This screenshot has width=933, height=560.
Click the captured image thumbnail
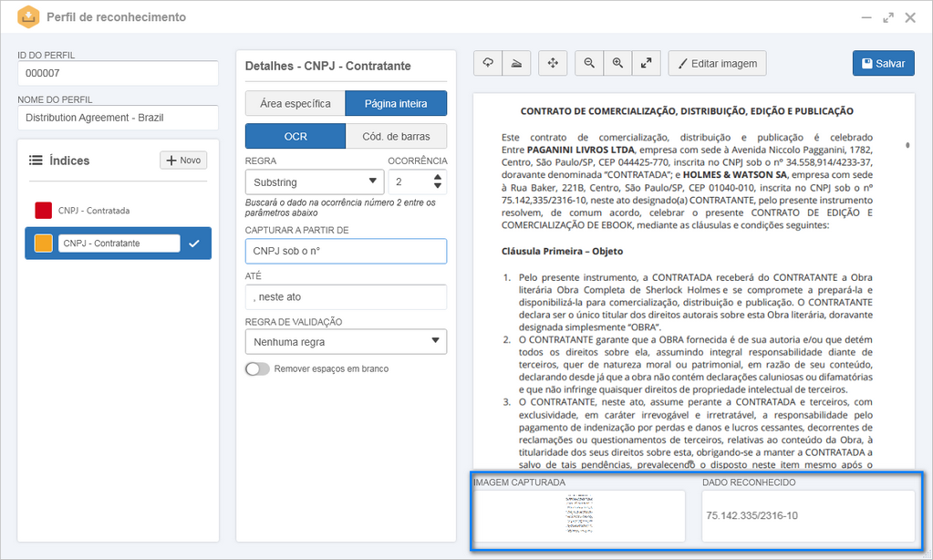click(579, 514)
